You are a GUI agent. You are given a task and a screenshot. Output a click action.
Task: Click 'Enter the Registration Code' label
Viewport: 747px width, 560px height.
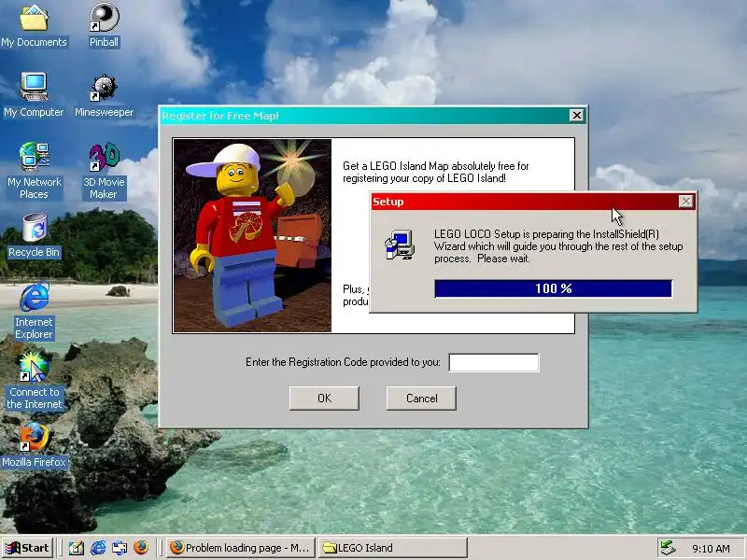(x=343, y=362)
